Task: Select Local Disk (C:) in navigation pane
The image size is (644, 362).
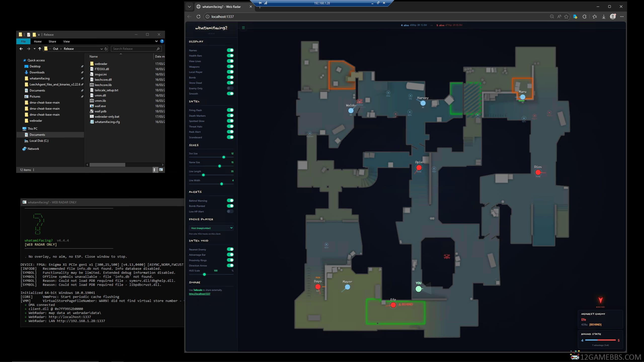Action: [x=39, y=141]
